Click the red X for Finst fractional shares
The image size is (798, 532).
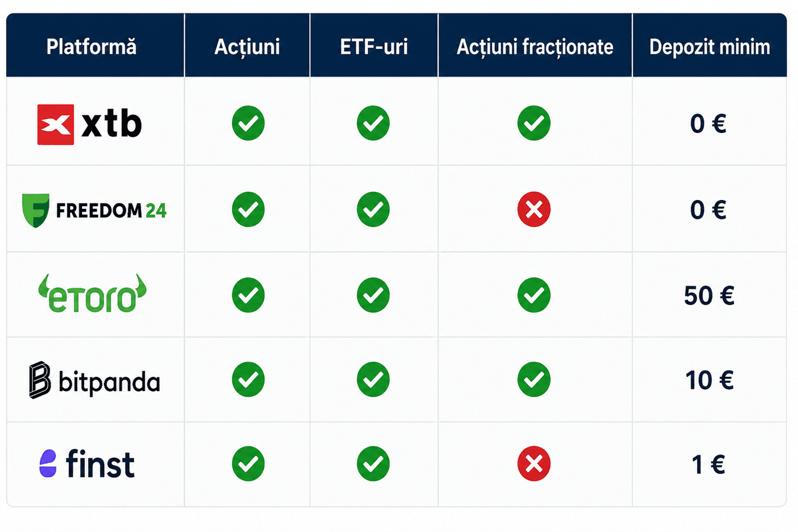[x=534, y=463]
